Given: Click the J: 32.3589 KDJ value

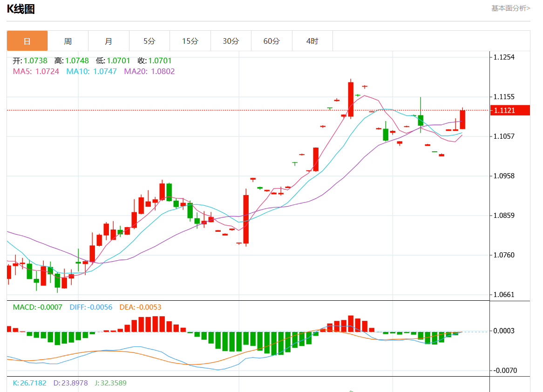Looking at the screenshot, I should 110,383.
